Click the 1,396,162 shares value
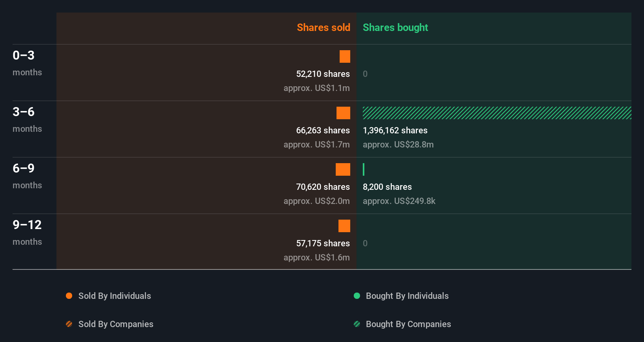Image resolution: width=644 pixels, height=342 pixels. tap(395, 130)
